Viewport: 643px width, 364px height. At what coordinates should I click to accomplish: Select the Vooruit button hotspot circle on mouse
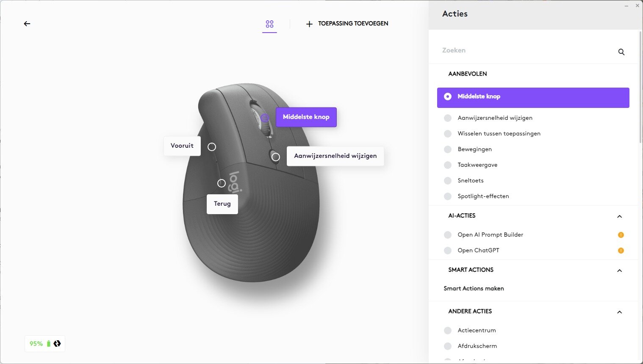pyautogui.click(x=212, y=147)
